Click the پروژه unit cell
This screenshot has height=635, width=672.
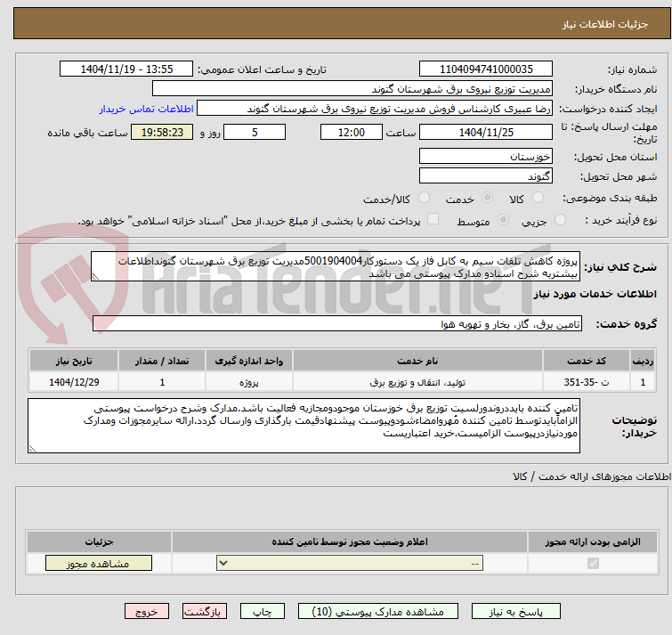249,382
